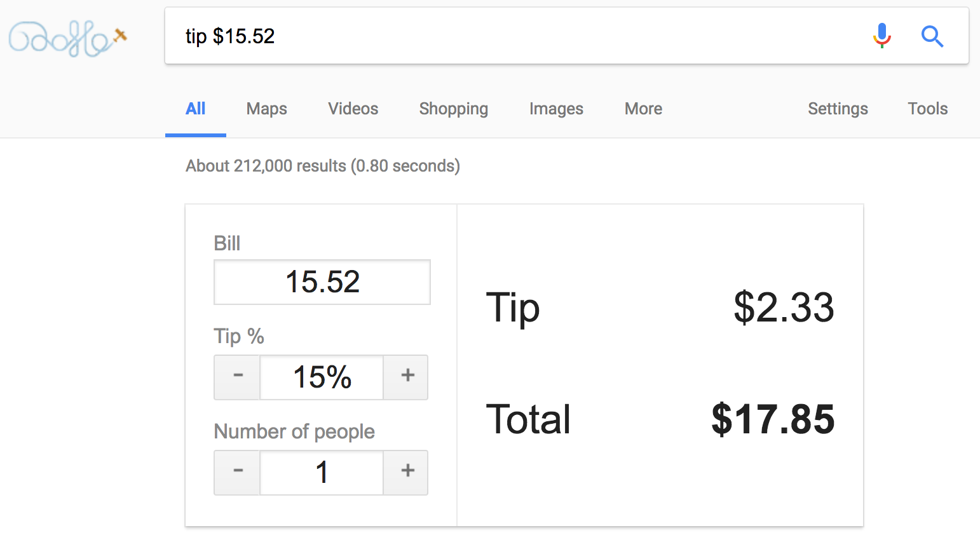980x535 pixels.
Task: Expand the Tools options
Action: (927, 109)
